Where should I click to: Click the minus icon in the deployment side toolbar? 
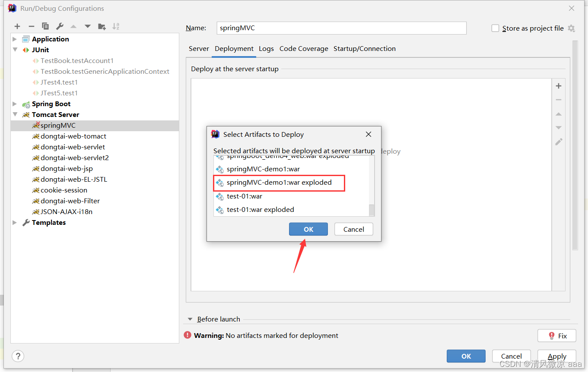[x=559, y=100]
